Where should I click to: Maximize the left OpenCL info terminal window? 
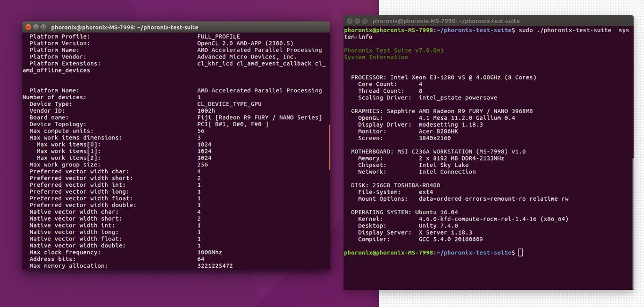(43, 27)
